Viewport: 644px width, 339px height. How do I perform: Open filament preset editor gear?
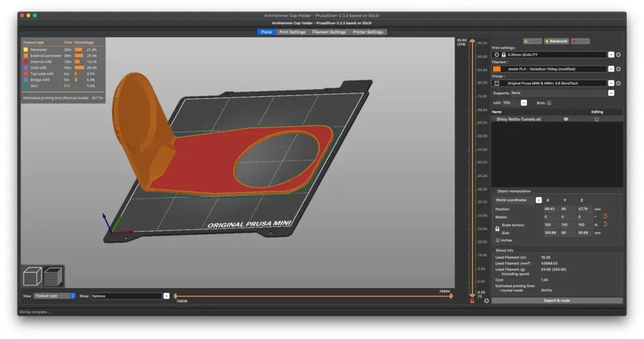[x=619, y=69]
